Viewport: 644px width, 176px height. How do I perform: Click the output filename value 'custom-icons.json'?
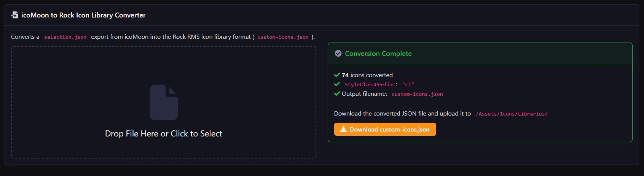417,94
